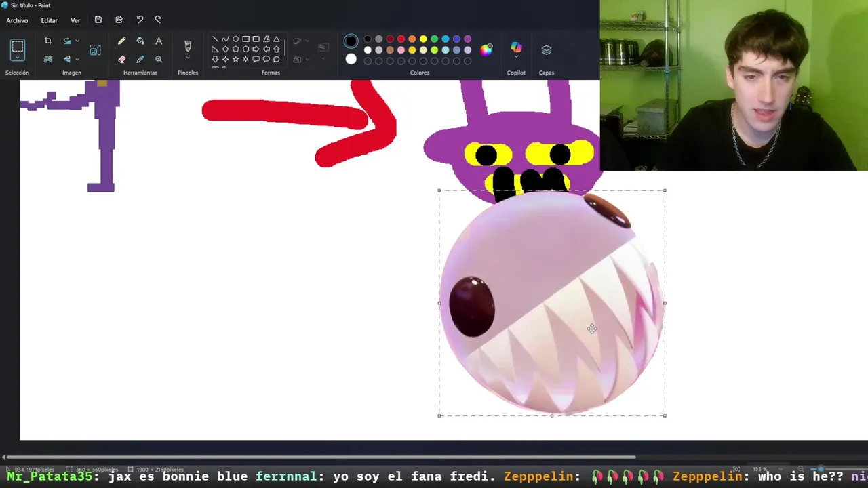Image resolution: width=868 pixels, height=488 pixels.
Task: Select the Fill bucket tool
Action: pyautogui.click(x=140, y=41)
